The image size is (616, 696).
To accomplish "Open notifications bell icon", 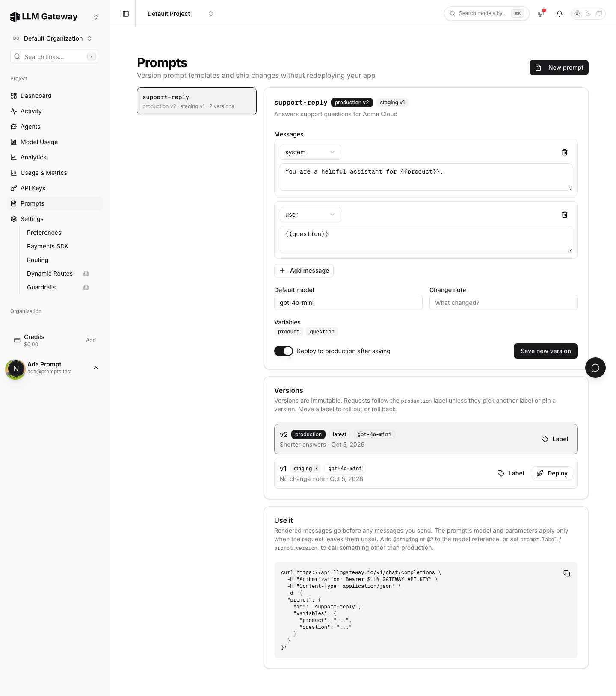I will point(559,14).
